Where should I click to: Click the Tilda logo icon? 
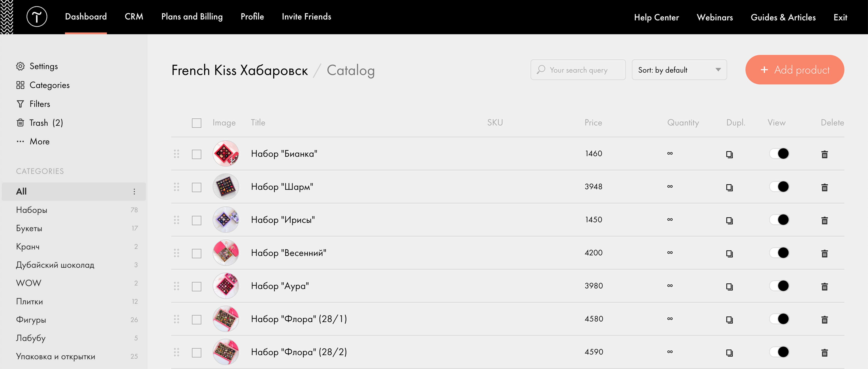point(37,17)
